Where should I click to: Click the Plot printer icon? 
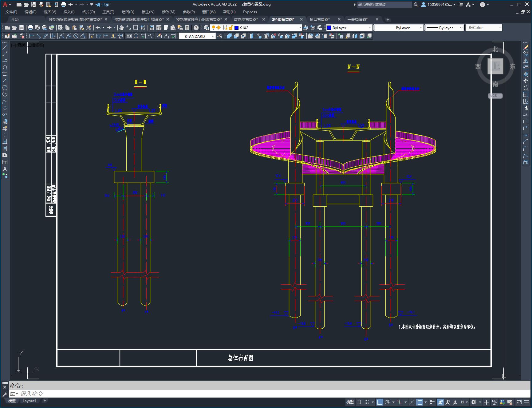(30, 28)
